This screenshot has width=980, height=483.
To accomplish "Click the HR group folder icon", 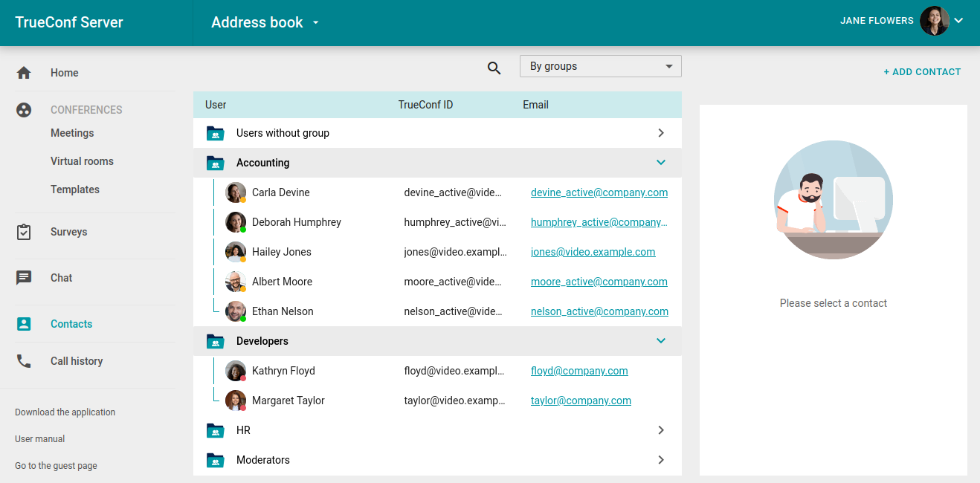I will pos(215,430).
